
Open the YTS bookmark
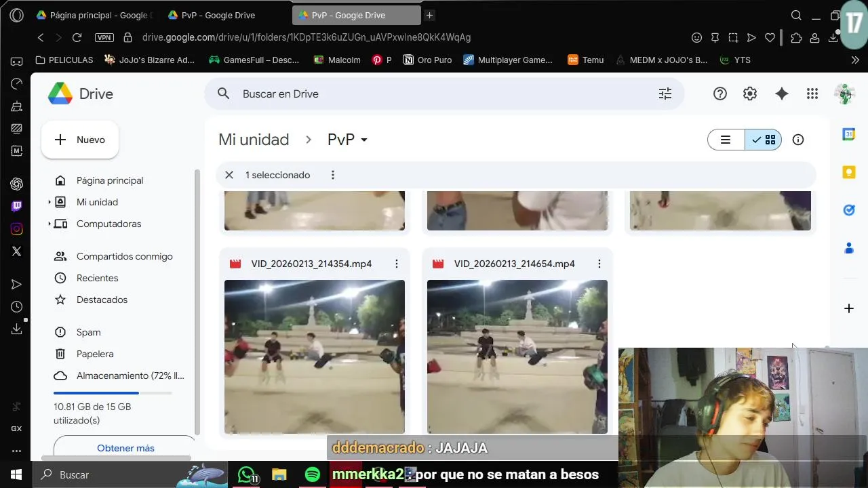735,60
